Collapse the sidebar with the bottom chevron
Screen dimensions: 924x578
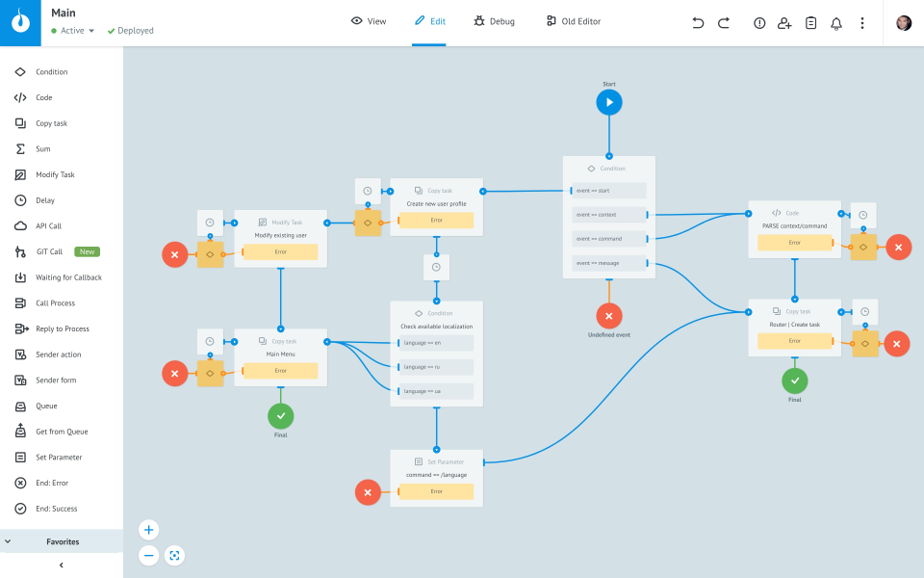pos(61,564)
